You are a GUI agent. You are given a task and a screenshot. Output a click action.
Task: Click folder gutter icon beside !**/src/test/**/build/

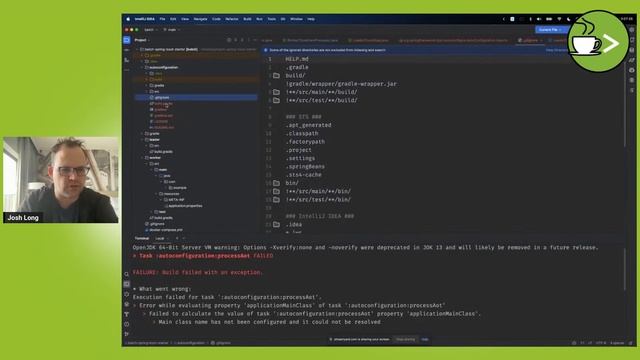pos(276,100)
